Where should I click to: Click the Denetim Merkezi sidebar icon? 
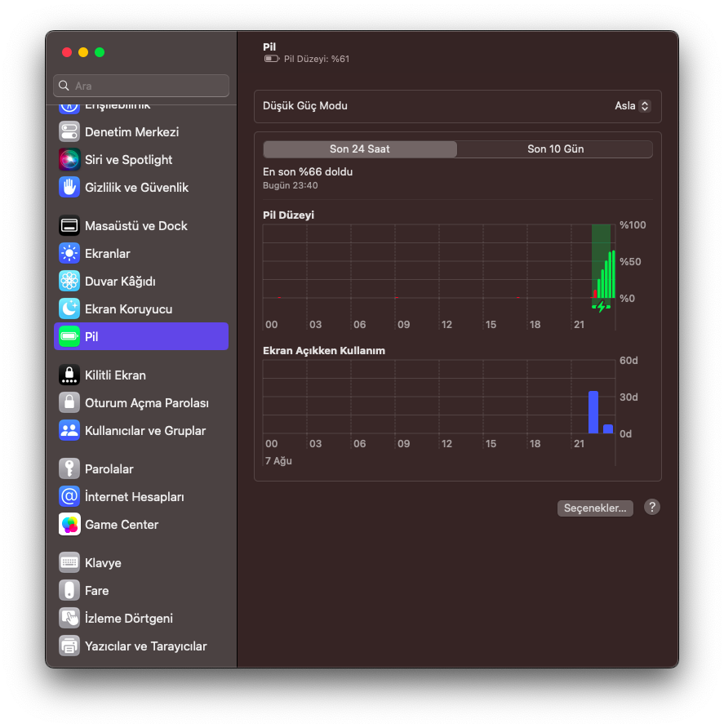69,132
